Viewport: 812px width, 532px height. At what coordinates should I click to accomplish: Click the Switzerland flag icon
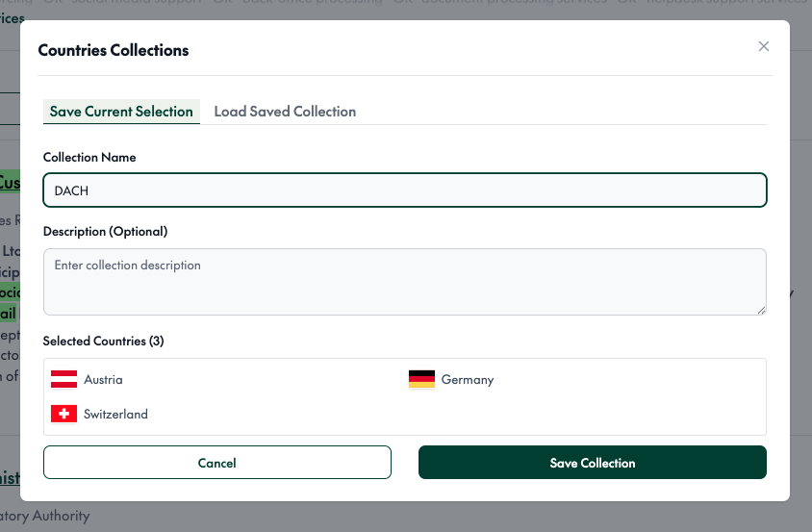[x=63, y=414]
